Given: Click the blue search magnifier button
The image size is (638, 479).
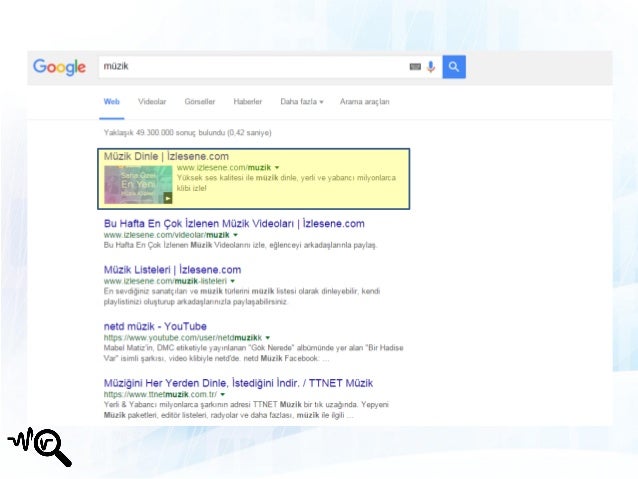Looking at the screenshot, I should (x=454, y=67).
